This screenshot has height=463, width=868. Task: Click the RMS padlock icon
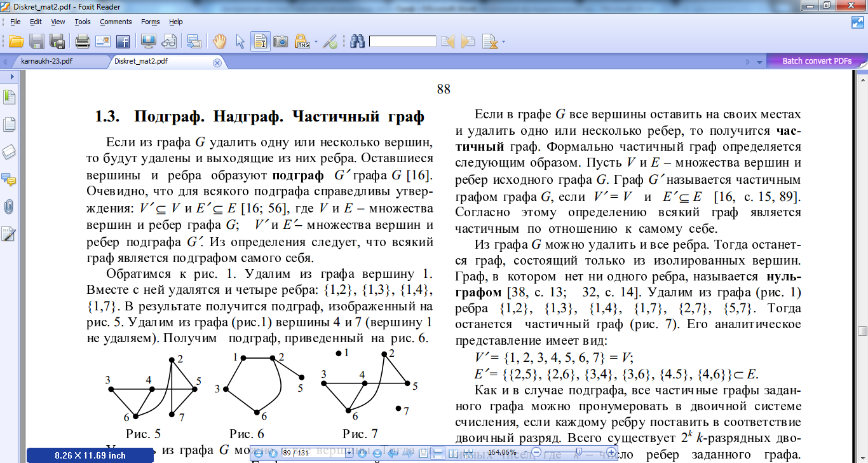(x=302, y=42)
